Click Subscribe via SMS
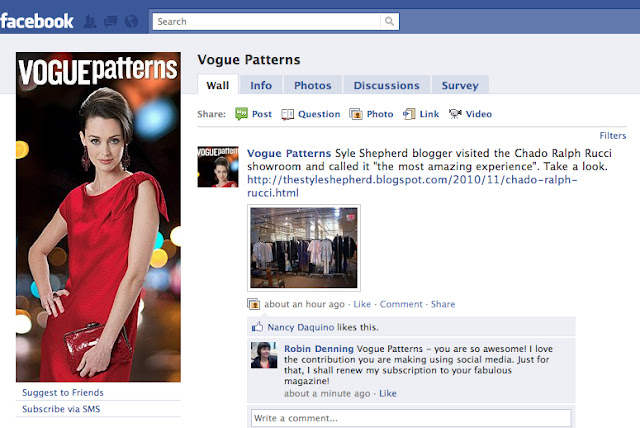The height and width of the screenshot is (428, 640). coord(61,409)
